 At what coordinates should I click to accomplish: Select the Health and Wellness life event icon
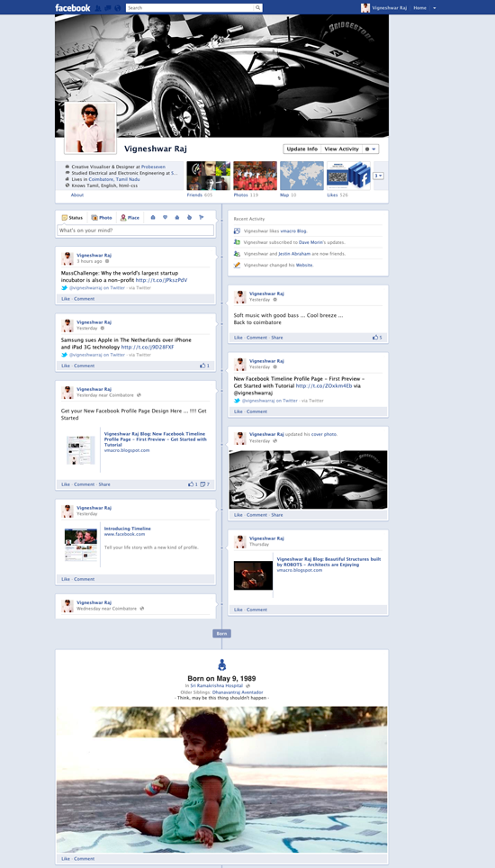[189, 218]
